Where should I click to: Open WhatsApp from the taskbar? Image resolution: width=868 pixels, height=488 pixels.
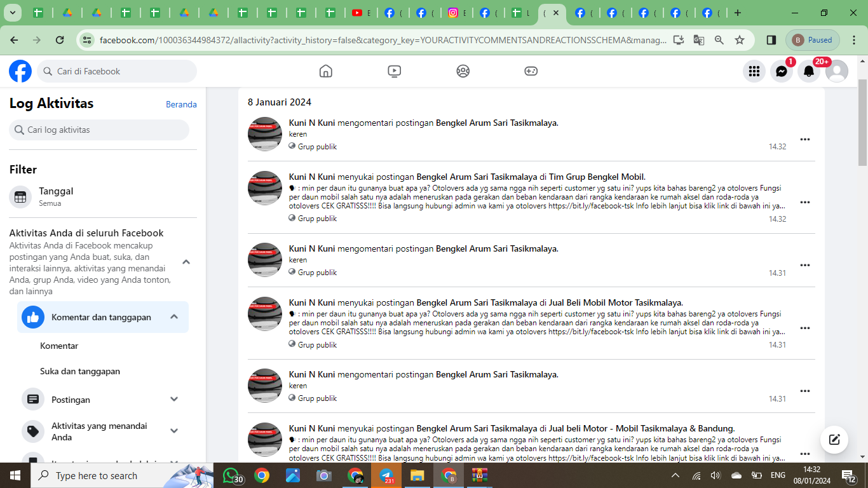(x=233, y=475)
